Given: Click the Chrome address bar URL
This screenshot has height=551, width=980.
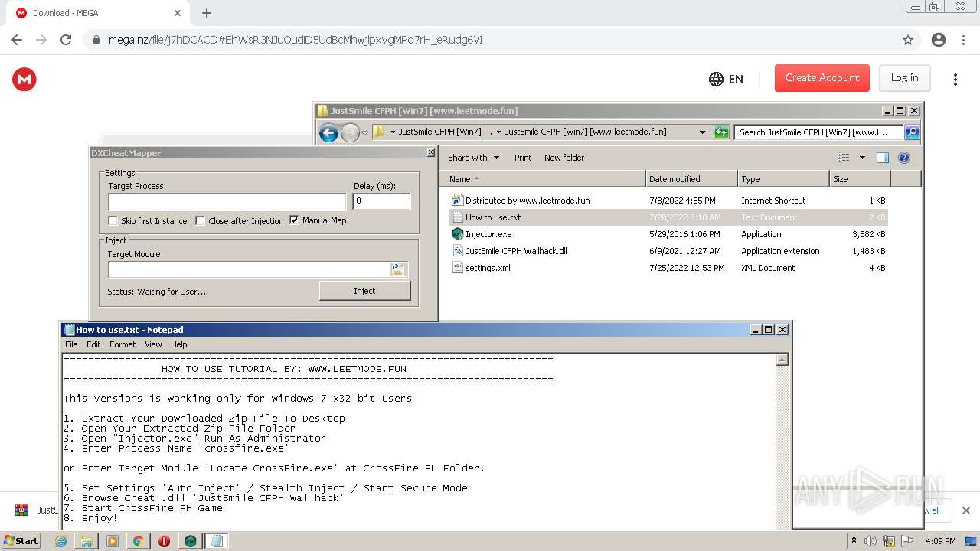Looking at the screenshot, I should (296, 40).
